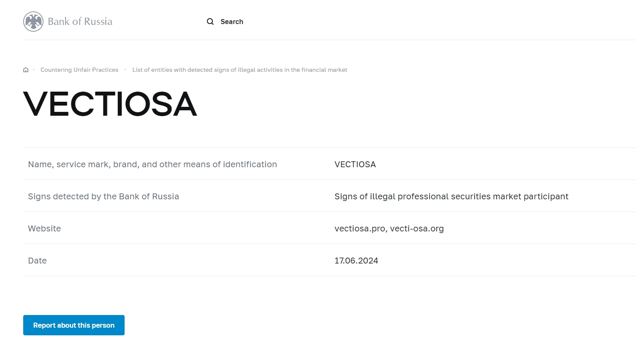Click the 17.06.2024 date value
The image size is (636, 364).
coord(356,261)
